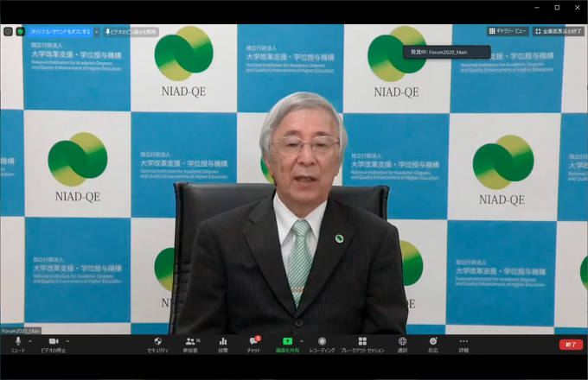
Task: Mute the microphone in the toolbar
Action: tap(17, 343)
